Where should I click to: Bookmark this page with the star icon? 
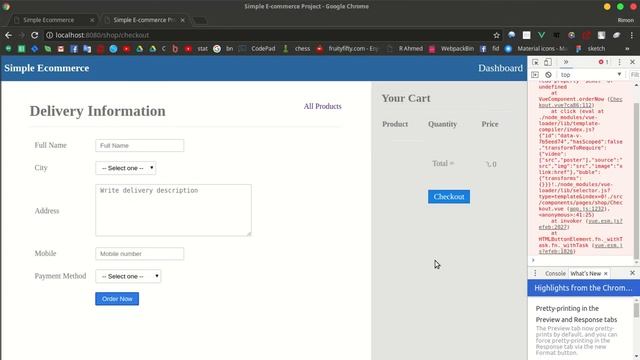coord(496,36)
